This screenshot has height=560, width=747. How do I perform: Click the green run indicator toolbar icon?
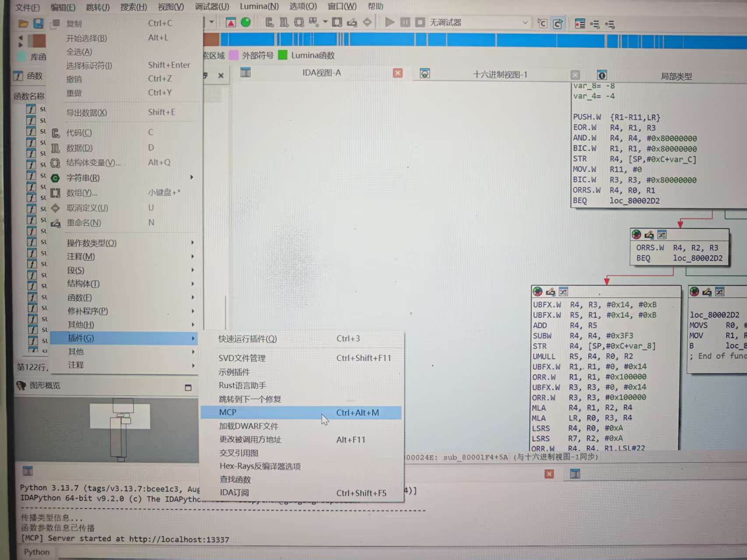click(x=246, y=22)
